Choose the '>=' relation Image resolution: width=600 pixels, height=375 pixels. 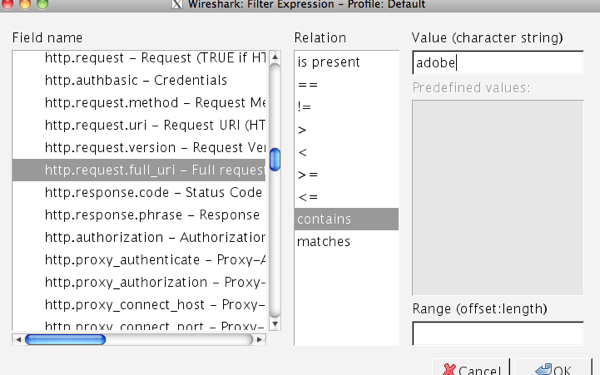(346, 174)
